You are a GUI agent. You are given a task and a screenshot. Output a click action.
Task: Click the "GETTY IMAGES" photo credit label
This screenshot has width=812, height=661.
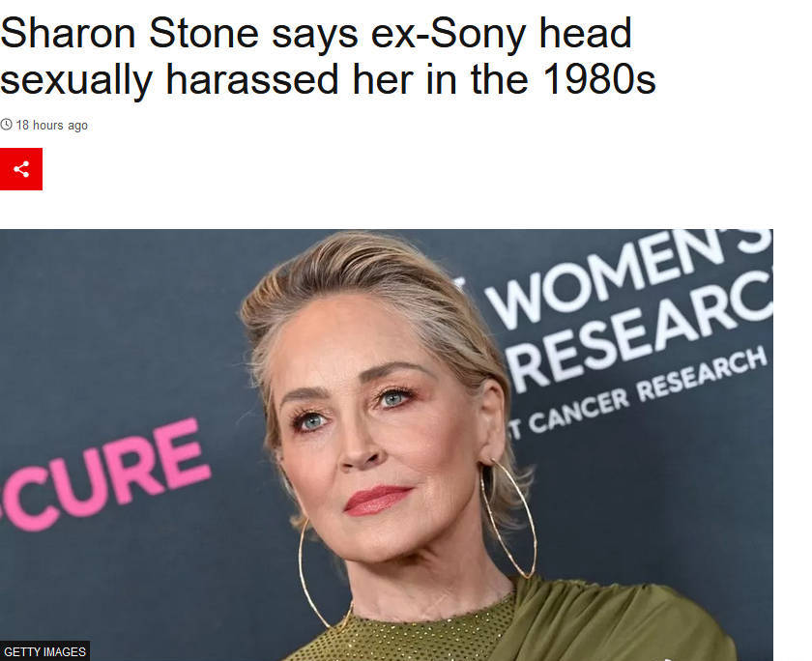point(45,651)
